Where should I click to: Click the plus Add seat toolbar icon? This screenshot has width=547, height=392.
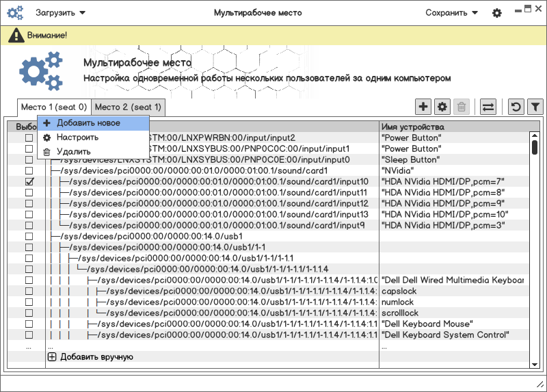[x=423, y=107]
